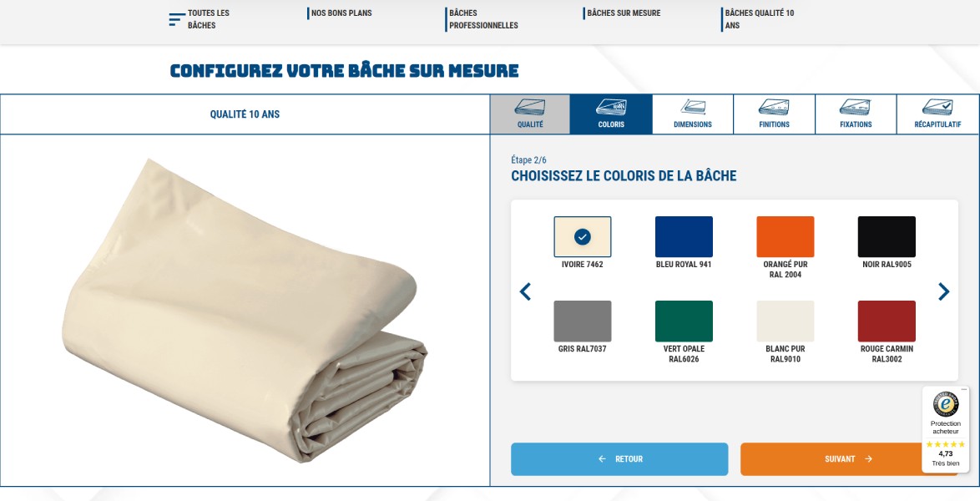Toggle the checked Ivoire 7462 swatch
Screen dimensions: 980x501
(x=583, y=236)
